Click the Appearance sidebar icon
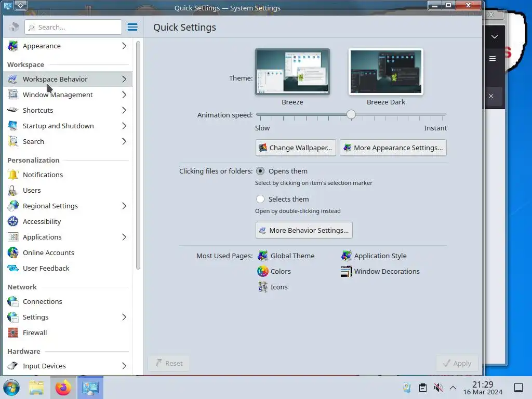This screenshot has width=532, height=399. click(x=13, y=46)
